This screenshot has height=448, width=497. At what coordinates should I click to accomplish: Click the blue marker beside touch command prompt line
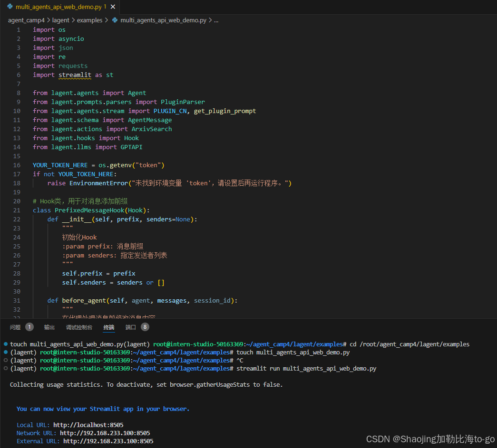(x=6, y=352)
